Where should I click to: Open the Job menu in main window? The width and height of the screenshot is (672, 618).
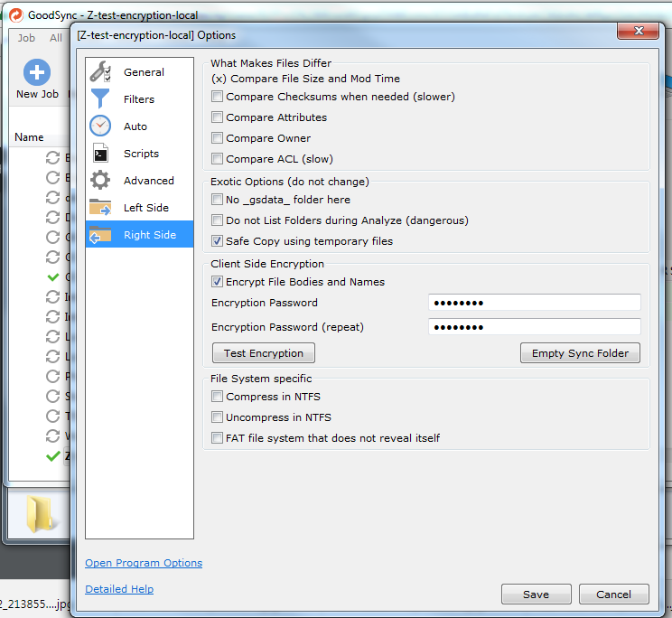click(26, 38)
